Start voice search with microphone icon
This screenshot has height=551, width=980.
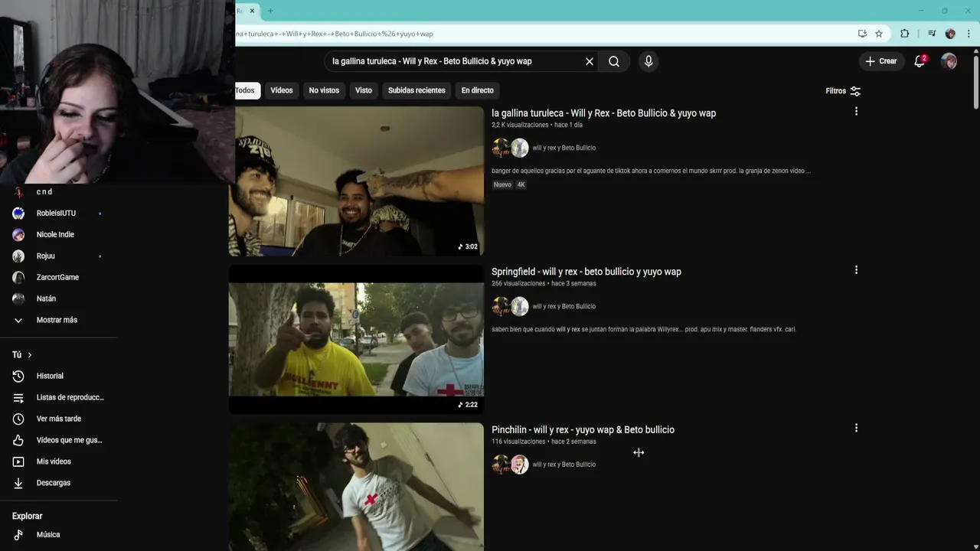click(x=648, y=61)
